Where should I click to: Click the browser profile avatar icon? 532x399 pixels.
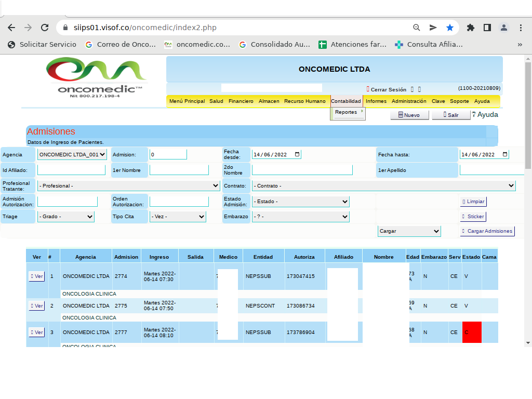point(503,28)
